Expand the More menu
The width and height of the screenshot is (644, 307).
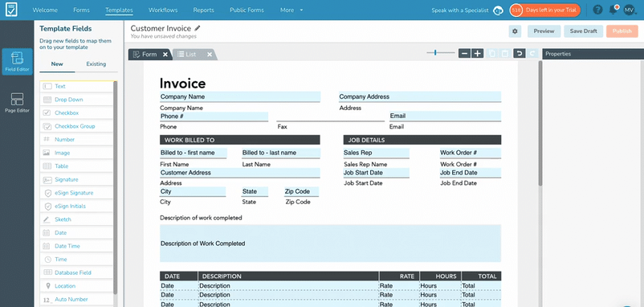[291, 10]
